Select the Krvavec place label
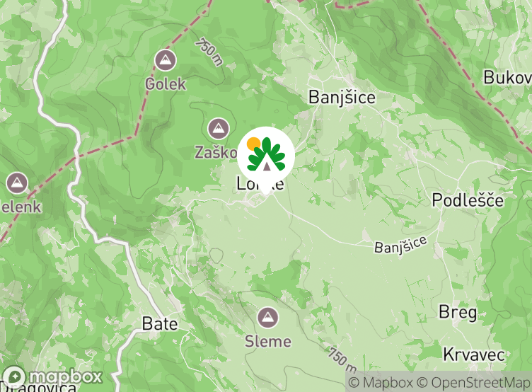This screenshot has width=532, height=392. 474,354
